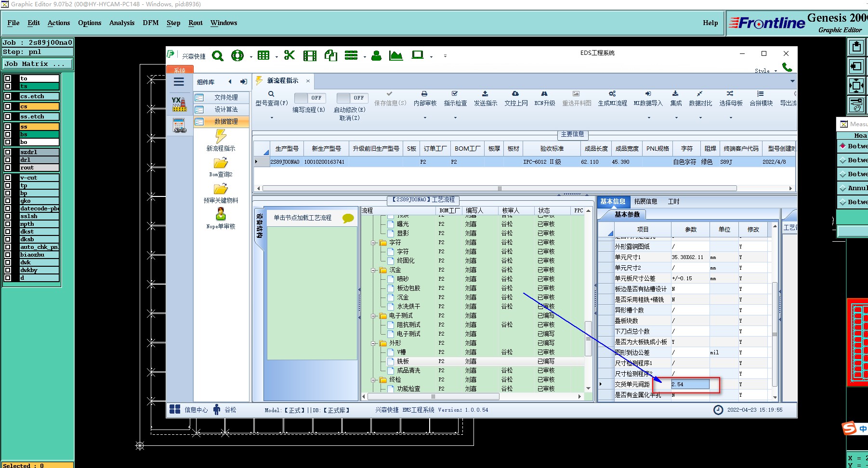Viewport: 868px width, 468px height.
Task: Open the Analysis menu
Action: [122, 23]
